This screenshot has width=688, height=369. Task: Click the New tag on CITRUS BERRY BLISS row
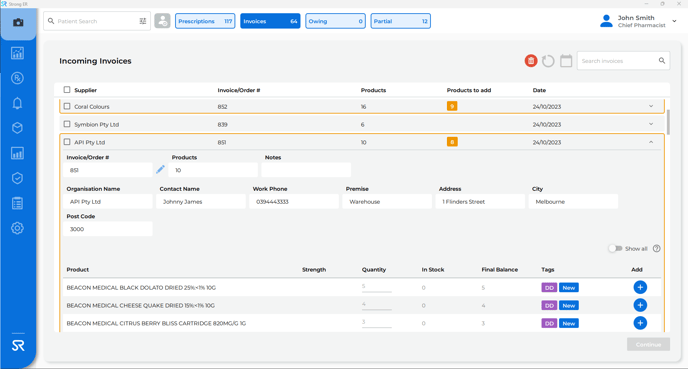[x=569, y=323]
